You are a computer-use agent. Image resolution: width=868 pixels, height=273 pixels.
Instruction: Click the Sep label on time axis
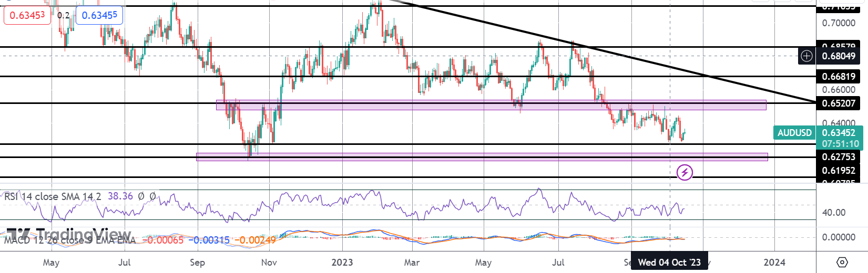click(197, 262)
